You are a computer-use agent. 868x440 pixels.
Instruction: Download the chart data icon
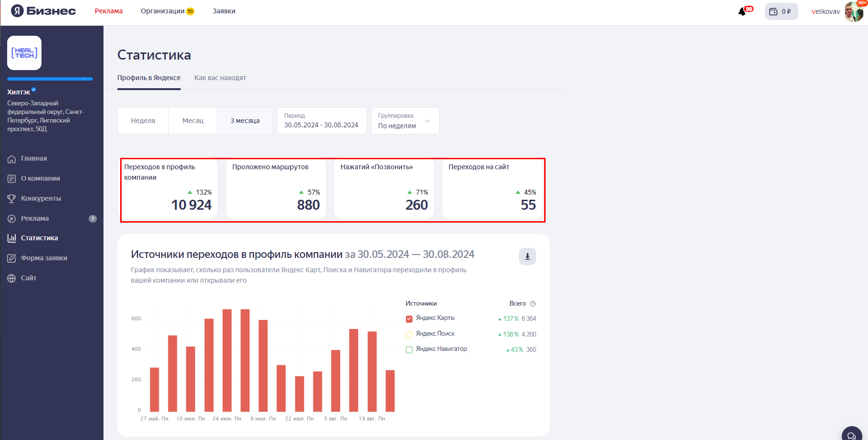pyautogui.click(x=527, y=256)
